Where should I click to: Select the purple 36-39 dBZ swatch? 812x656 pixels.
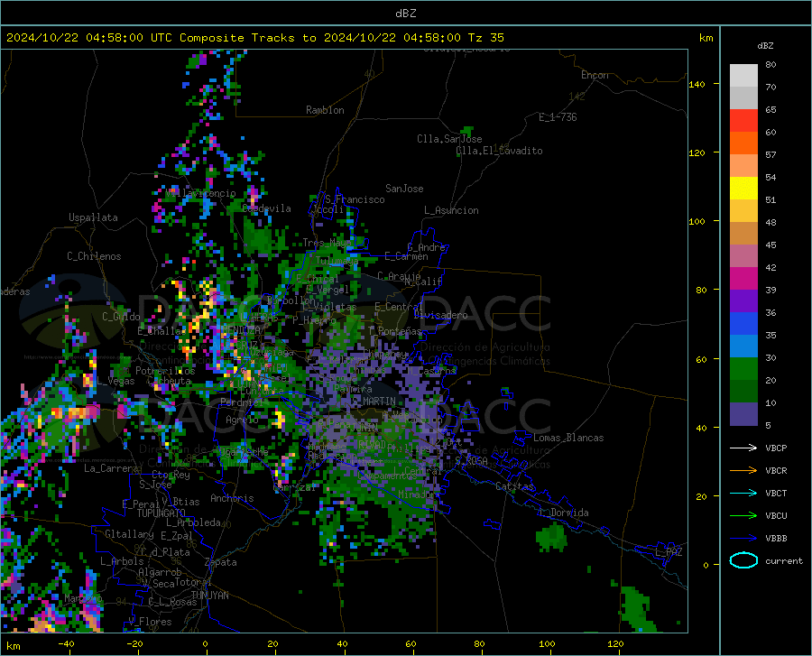743,301
